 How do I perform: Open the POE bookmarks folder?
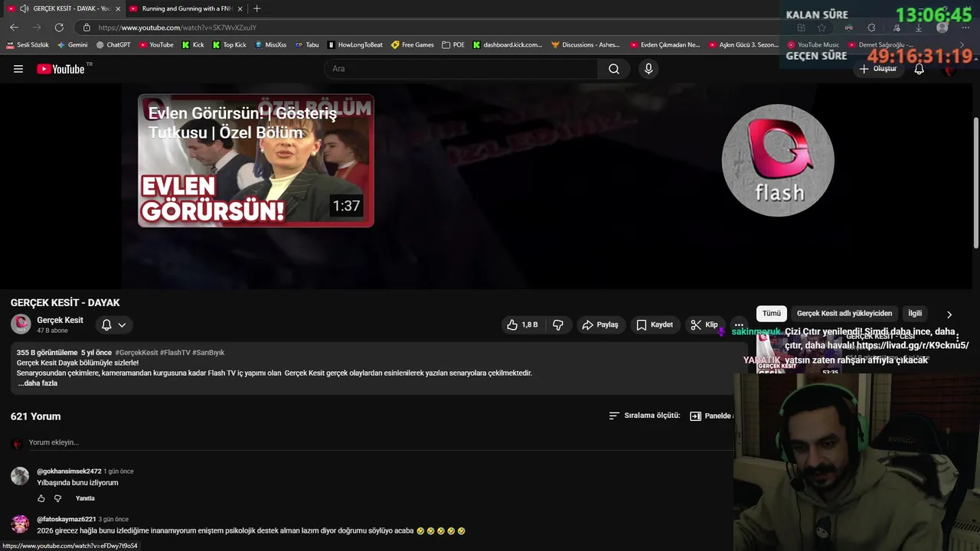[x=453, y=45]
